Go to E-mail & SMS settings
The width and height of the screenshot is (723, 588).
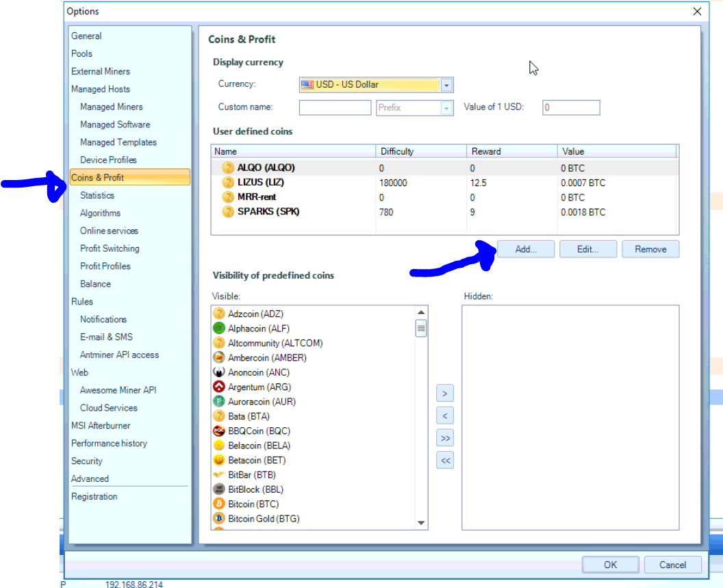point(107,337)
